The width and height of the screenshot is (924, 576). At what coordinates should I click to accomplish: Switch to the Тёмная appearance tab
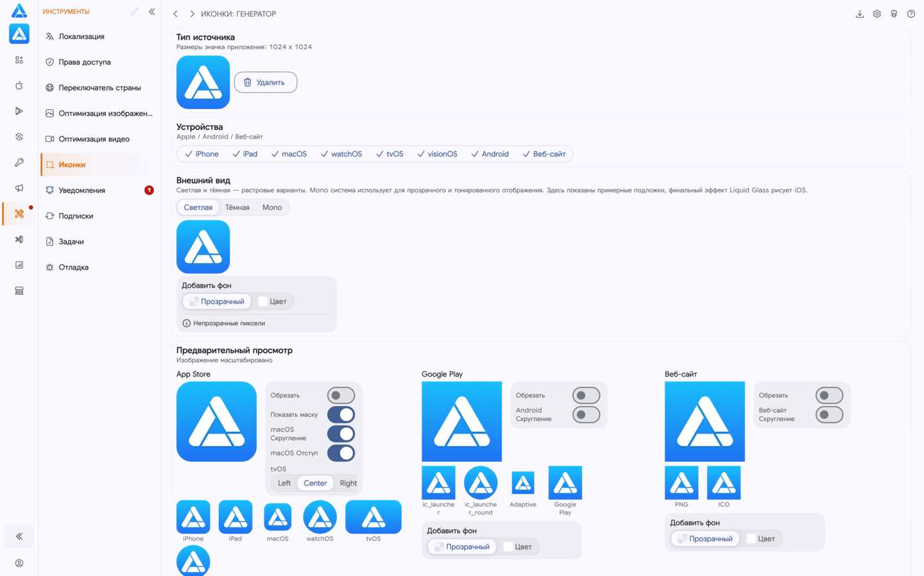(x=237, y=207)
